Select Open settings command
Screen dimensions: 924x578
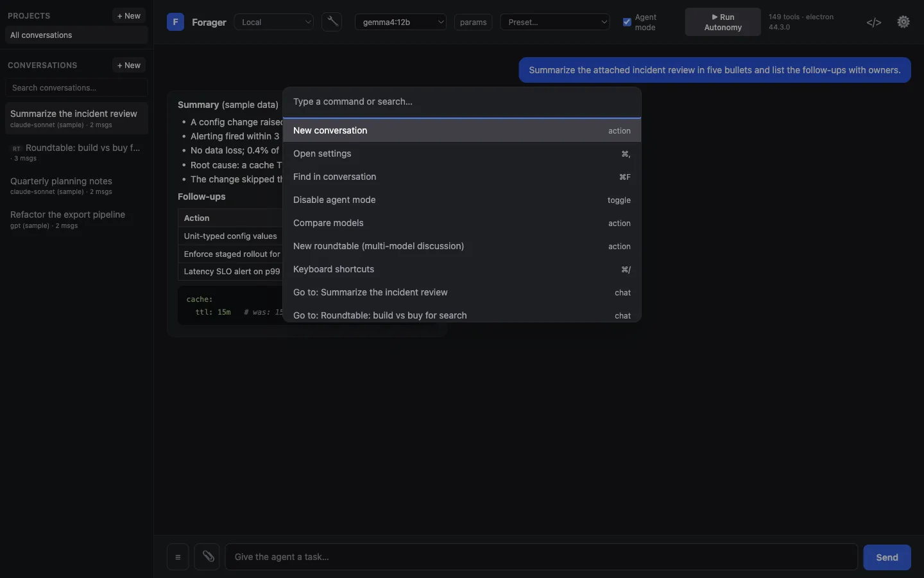(x=462, y=153)
